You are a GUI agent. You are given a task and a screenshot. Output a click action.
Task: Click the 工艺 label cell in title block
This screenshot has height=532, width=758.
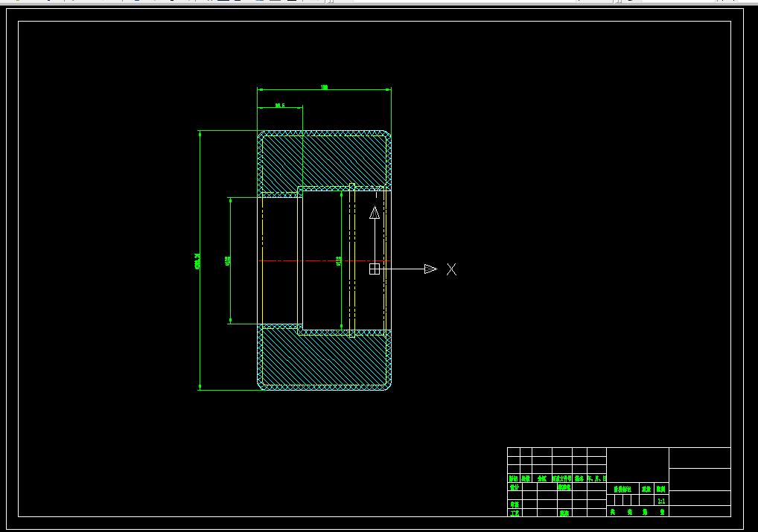[515, 513]
